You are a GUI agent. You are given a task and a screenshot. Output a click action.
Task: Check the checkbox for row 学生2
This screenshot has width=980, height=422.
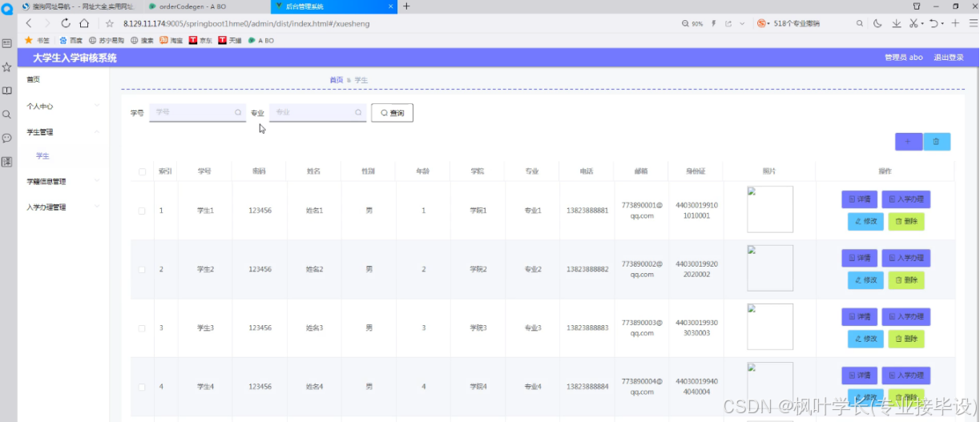(142, 269)
